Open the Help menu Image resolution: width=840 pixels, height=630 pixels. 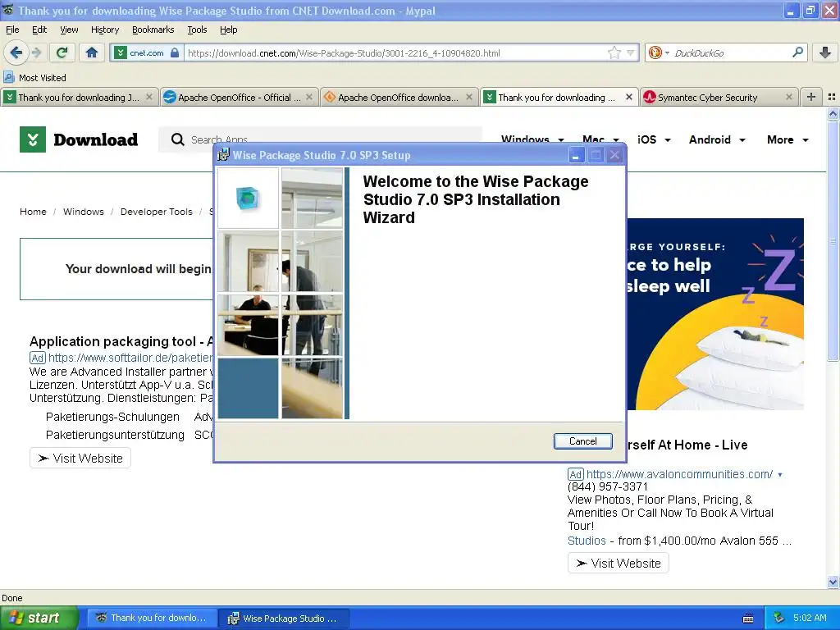(228, 30)
